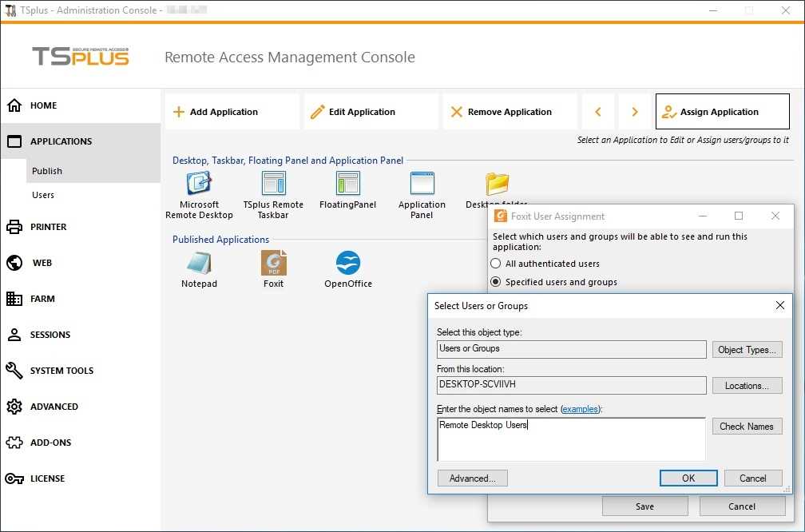Move application left with previous arrow
This screenshot has width=805, height=532.
coord(598,112)
